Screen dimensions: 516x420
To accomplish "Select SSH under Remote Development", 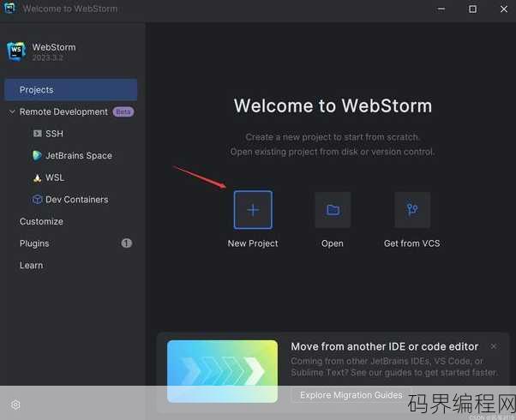I will click(x=54, y=134).
